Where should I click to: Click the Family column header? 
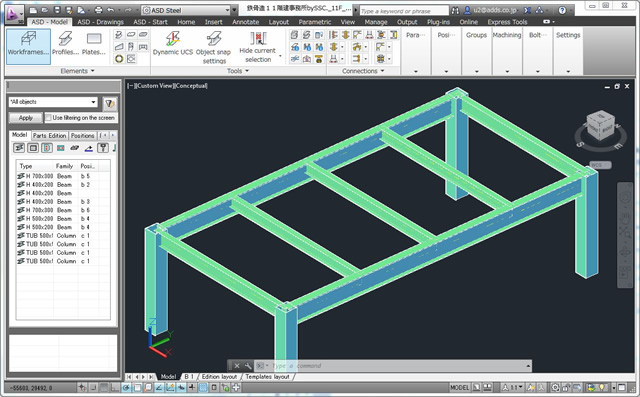65,166
